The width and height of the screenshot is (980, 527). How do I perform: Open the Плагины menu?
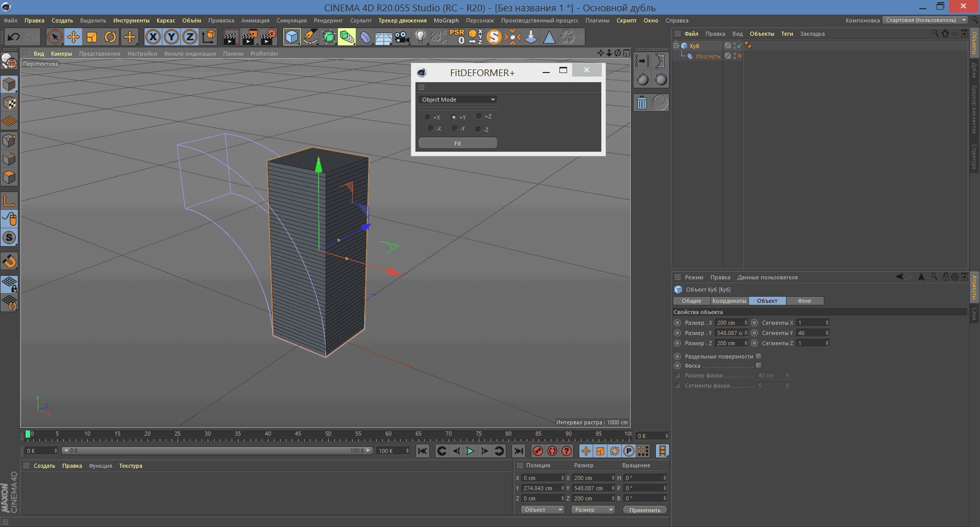click(x=597, y=20)
